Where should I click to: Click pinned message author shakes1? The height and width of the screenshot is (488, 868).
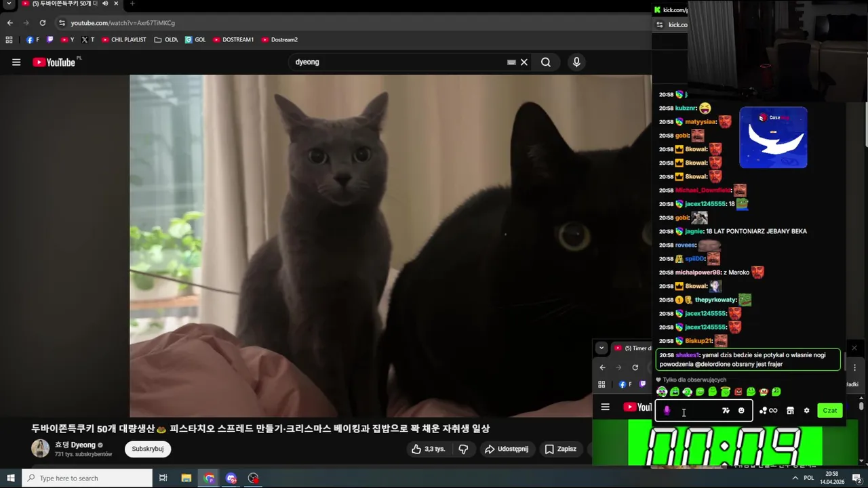click(687, 355)
